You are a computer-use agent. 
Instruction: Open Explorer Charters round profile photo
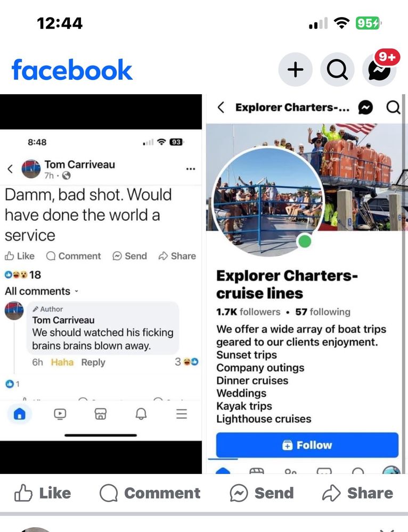[x=268, y=200]
